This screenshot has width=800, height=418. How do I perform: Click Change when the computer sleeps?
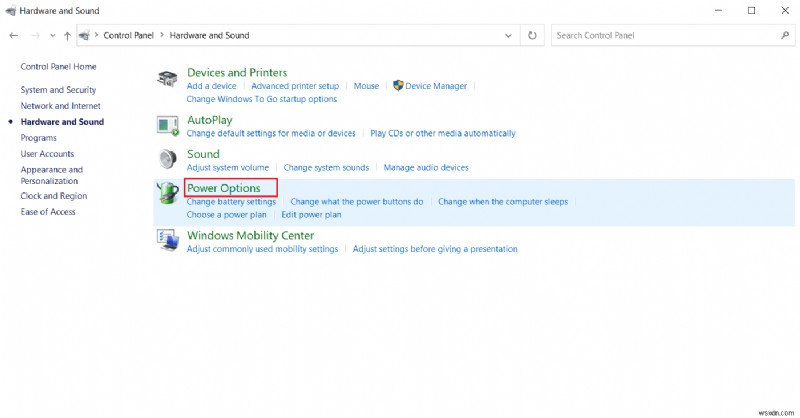(503, 202)
